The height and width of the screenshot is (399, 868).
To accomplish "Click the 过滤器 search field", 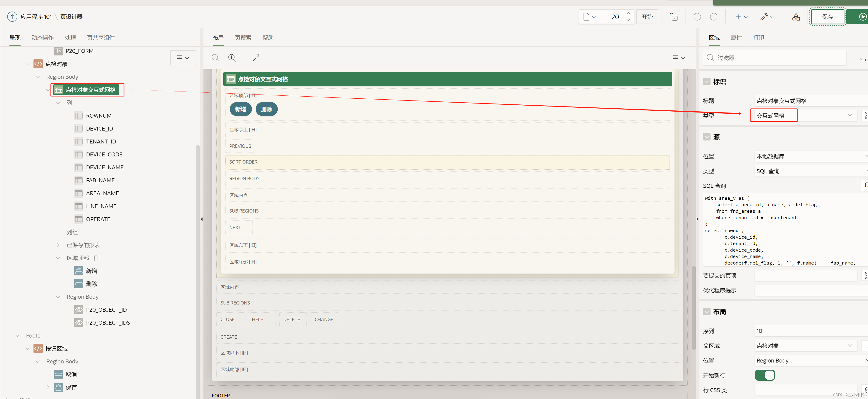I will coord(775,58).
